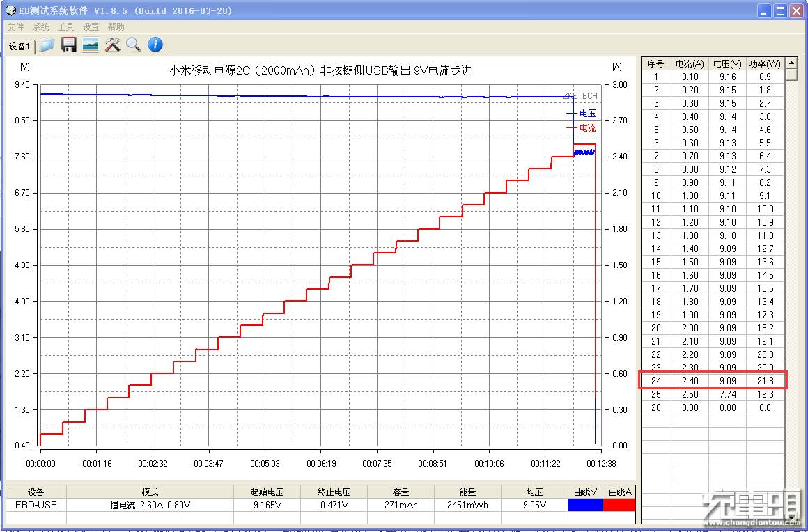Save data with the floppy disk icon
Viewport: 808px width, 532px height.
[68, 45]
